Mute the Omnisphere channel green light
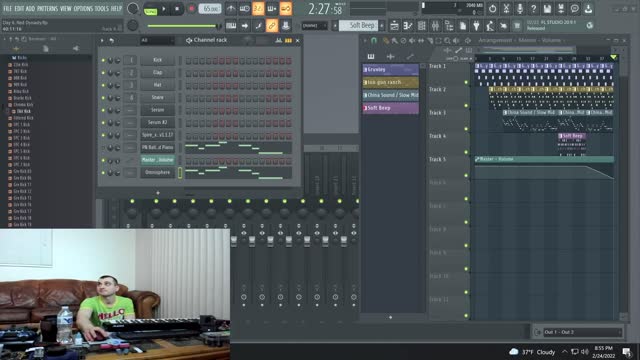This screenshot has height=360, width=640. tap(103, 173)
